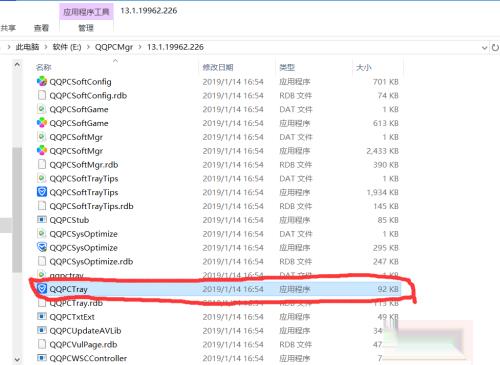500x365 pixels.
Task: Open the 查看 ribbon tab
Action: point(41,28)
